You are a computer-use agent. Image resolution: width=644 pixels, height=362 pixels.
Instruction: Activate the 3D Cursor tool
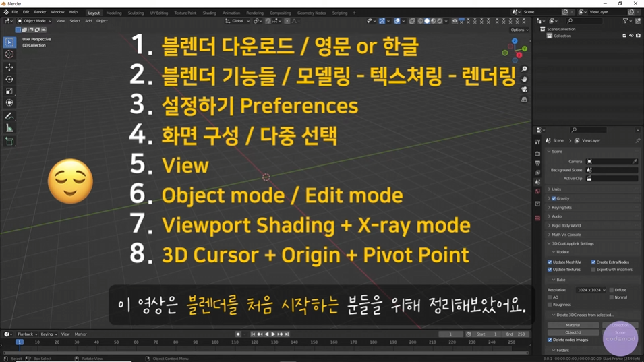[x=9, y=54]
